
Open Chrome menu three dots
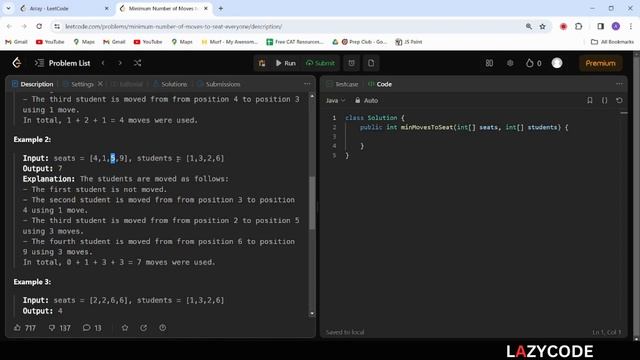[x=631, y=26]
